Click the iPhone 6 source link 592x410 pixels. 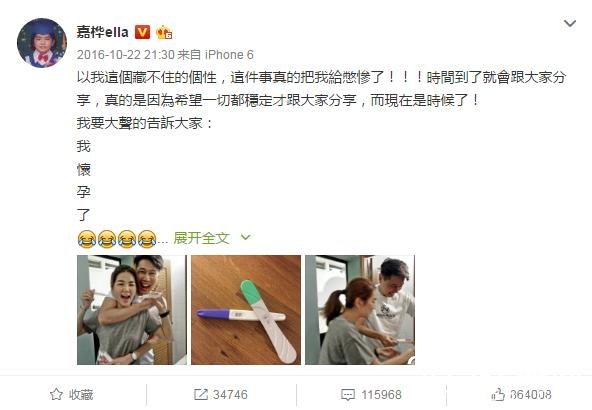[x=229, y=55]
